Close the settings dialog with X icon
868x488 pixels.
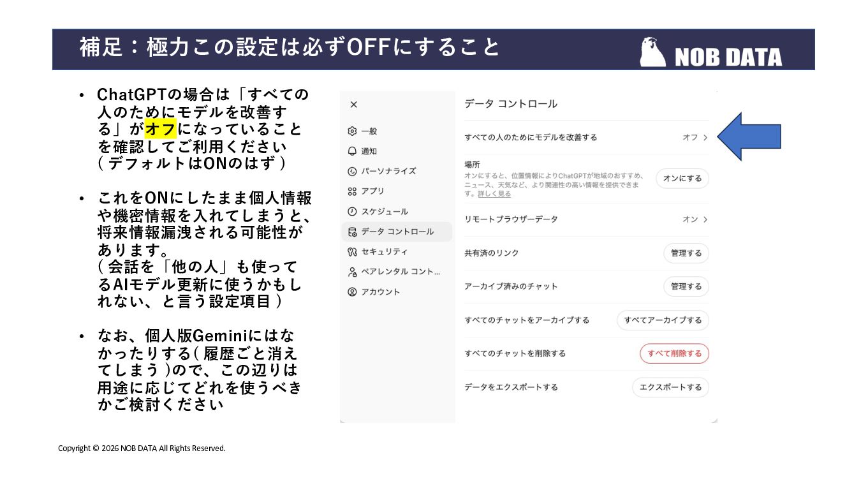pos(354,105)
